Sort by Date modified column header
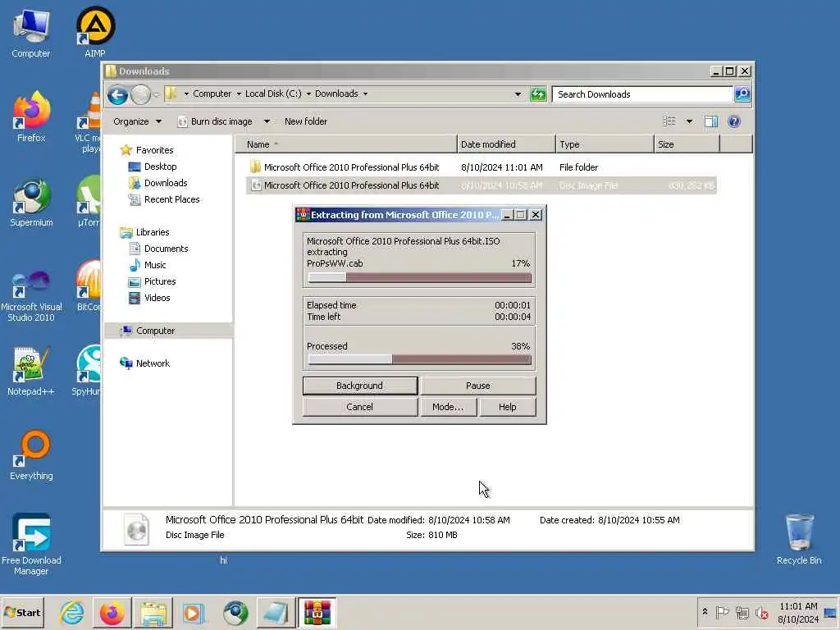Viewport: 840px width, 630px height. [x=506, y=144]
